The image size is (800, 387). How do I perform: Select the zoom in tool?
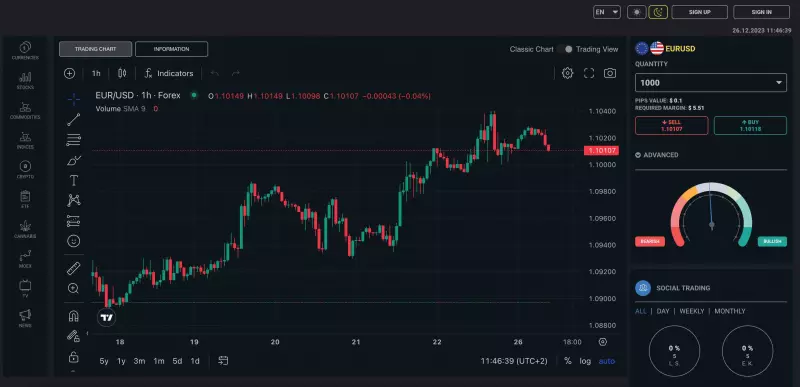73,288
